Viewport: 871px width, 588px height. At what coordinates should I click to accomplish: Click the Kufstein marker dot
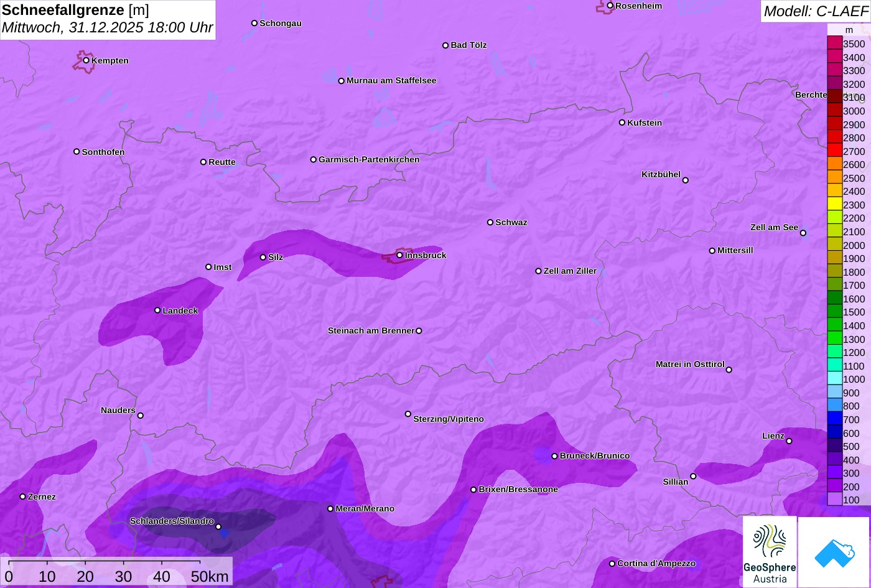coord(622,123)
